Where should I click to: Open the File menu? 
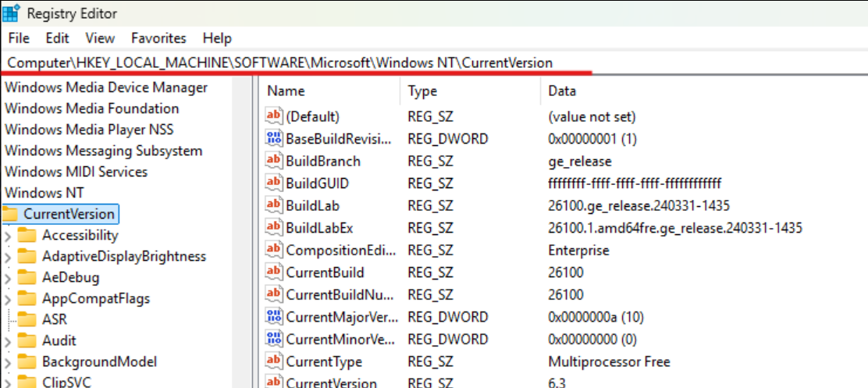pos(19,38)
